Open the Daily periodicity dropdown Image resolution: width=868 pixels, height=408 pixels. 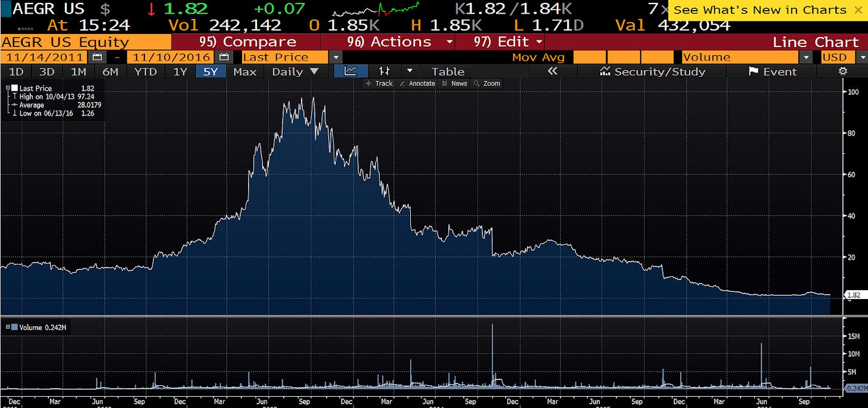click(x=295, y=71)
